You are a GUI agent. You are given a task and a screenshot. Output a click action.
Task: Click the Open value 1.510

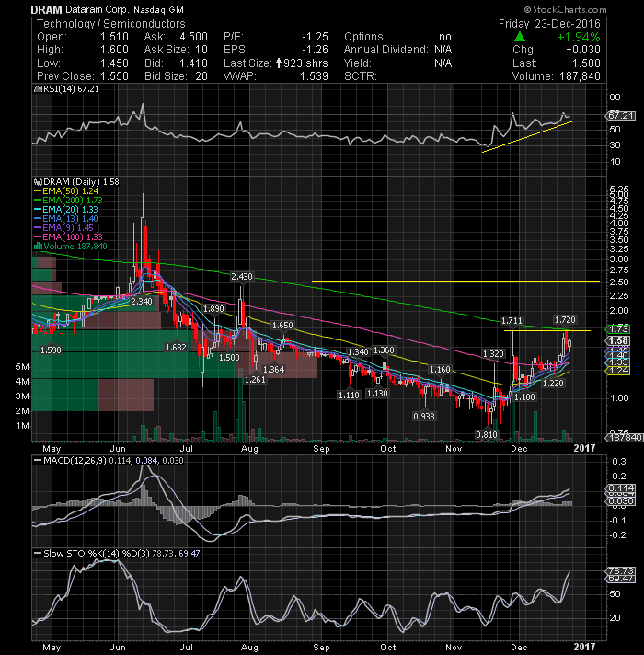tap(114, 37)
